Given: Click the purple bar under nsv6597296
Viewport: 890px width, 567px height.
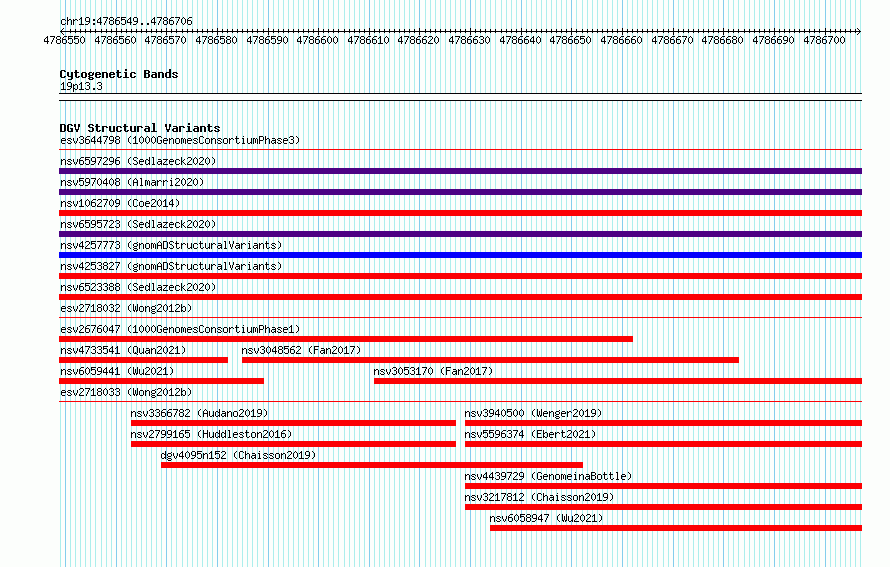Looking at the screenshot, I should (x=460, y=171).
